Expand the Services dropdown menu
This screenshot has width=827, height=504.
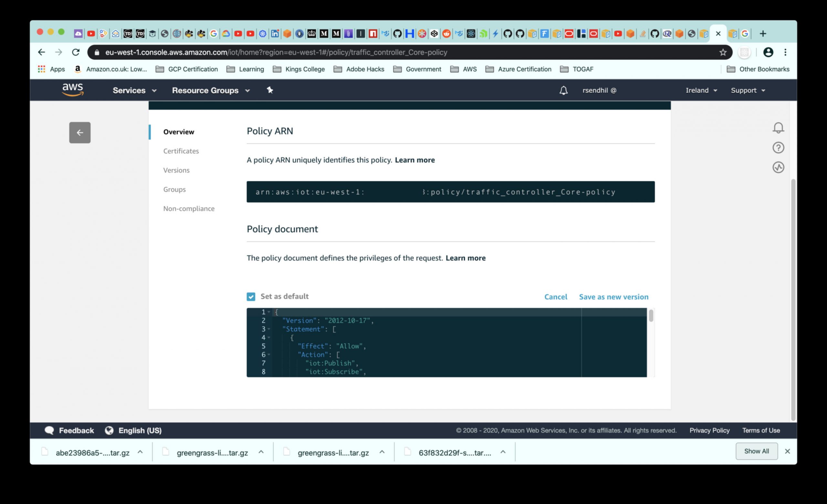[134, 90]
